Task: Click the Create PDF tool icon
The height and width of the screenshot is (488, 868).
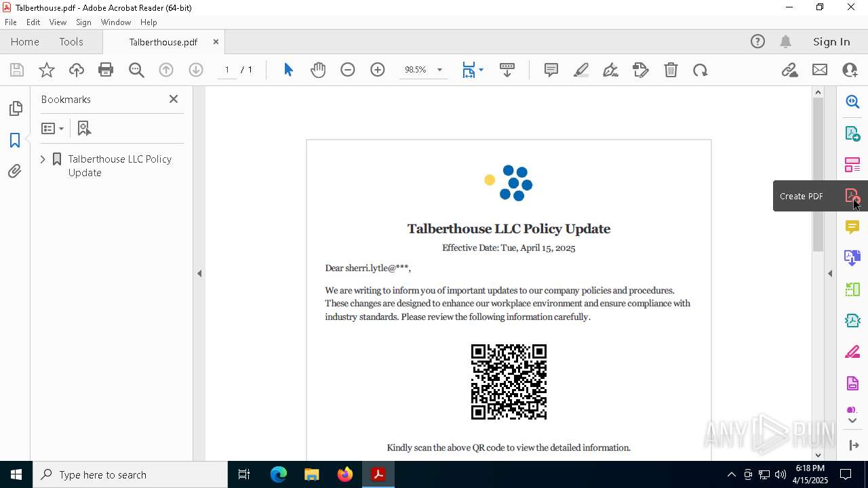Action: tap(852, 196)
